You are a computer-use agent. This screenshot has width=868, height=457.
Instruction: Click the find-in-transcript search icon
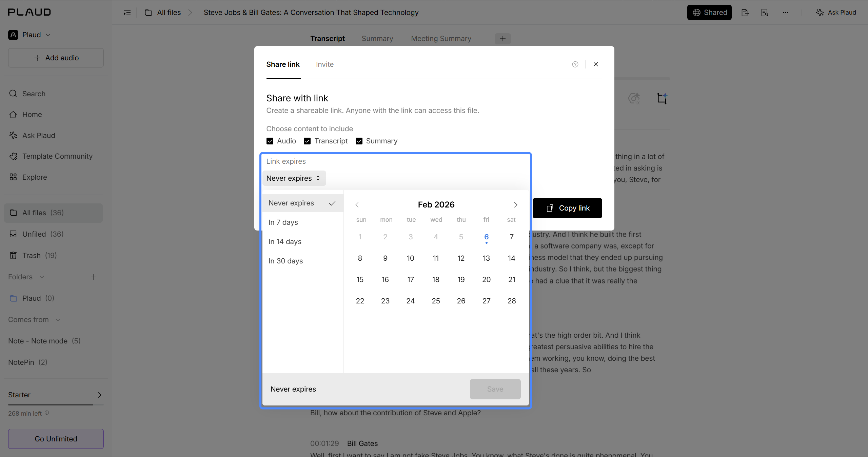pyautogui.click(x=765, y=13)
